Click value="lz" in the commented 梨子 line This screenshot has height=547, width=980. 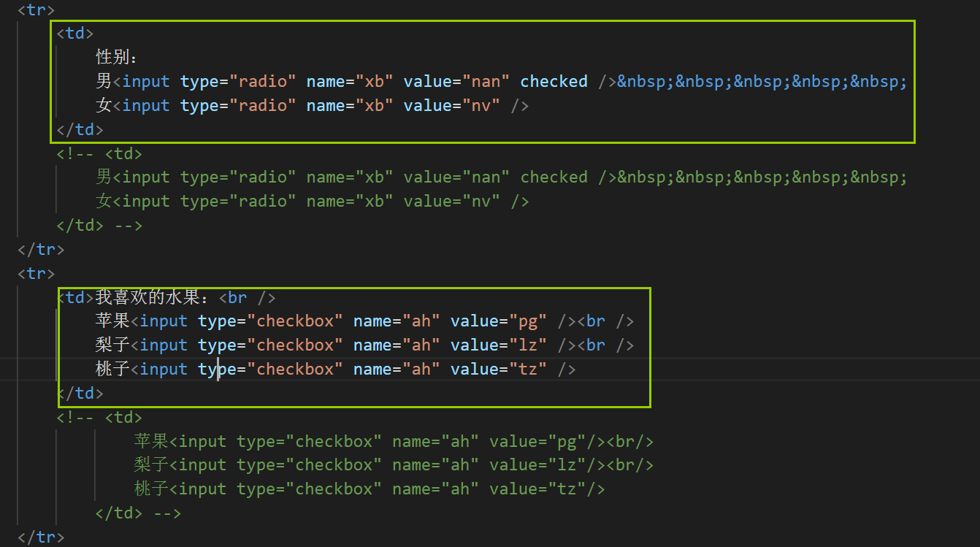pyautogui.click(x=537, y=464)
